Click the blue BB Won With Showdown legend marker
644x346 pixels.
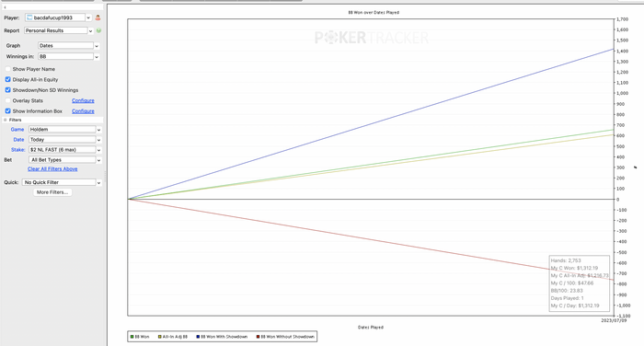coord(198,337)
